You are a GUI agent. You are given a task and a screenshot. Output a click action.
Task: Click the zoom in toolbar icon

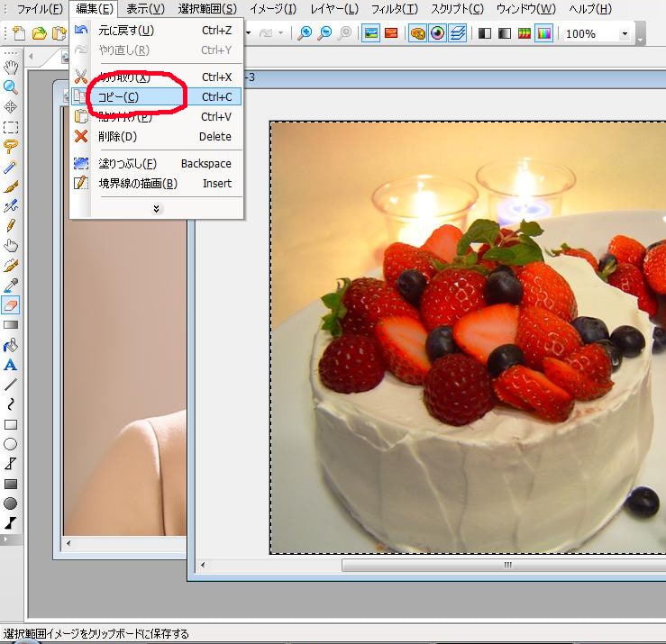click(306, 33)
